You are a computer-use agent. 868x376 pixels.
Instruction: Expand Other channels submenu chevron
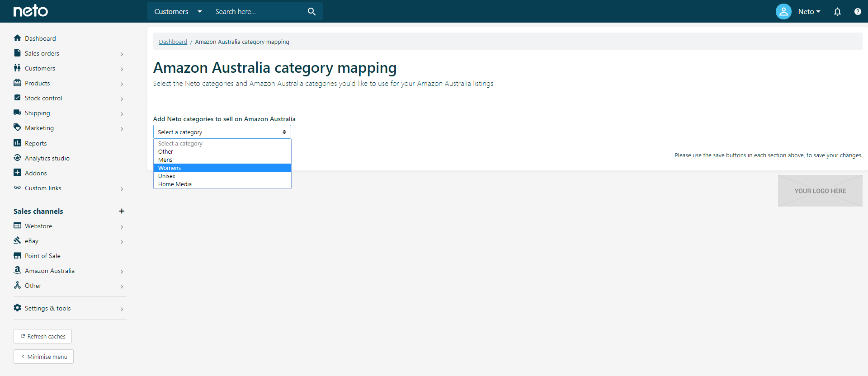(x=122, y=286)
